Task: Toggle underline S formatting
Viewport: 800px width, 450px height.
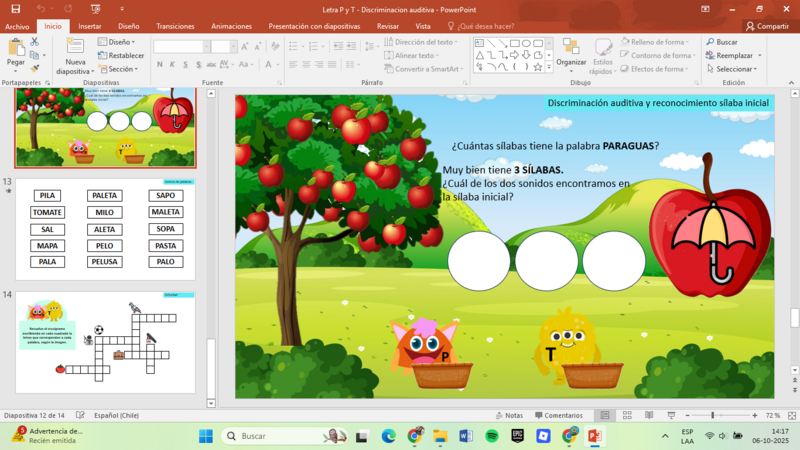Action: coord(185,64)
